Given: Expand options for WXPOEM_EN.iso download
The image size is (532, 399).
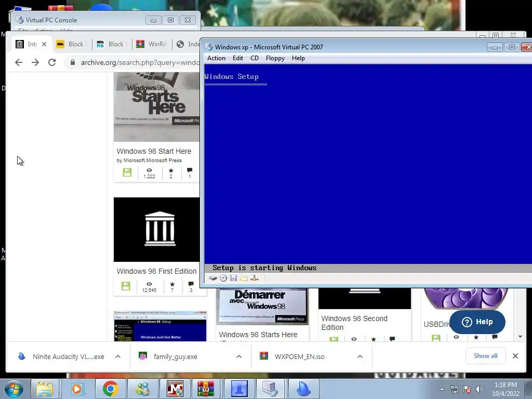Looking at the screenshot, I should (360, 356).
